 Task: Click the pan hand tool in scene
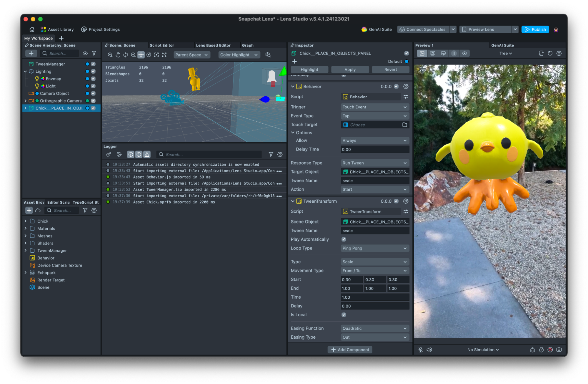[x=118, y=55]
